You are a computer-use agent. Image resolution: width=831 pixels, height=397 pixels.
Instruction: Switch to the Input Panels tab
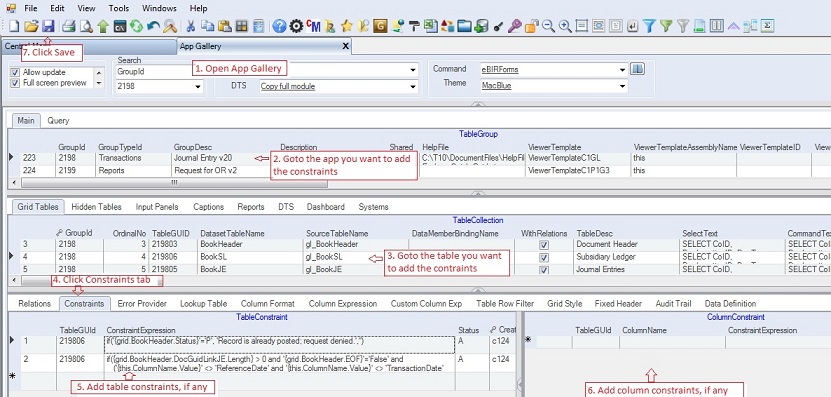coord(157,207)
